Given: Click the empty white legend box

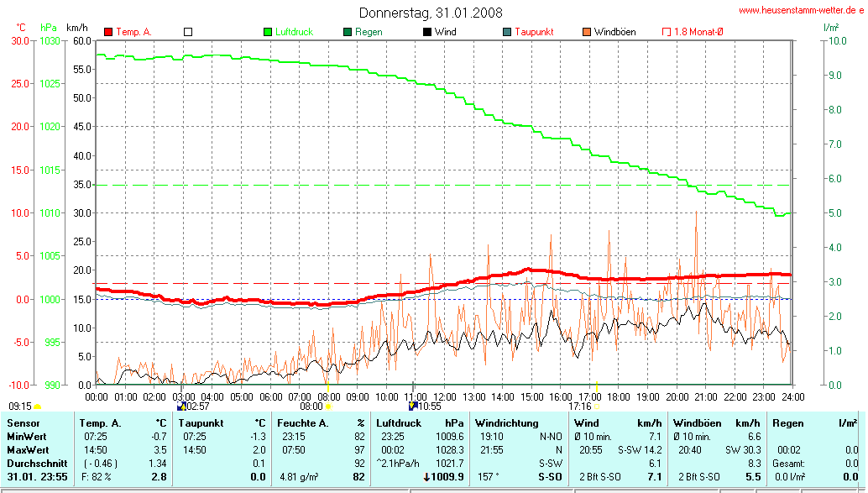Looking at the screenshot, I should [188, 32].
